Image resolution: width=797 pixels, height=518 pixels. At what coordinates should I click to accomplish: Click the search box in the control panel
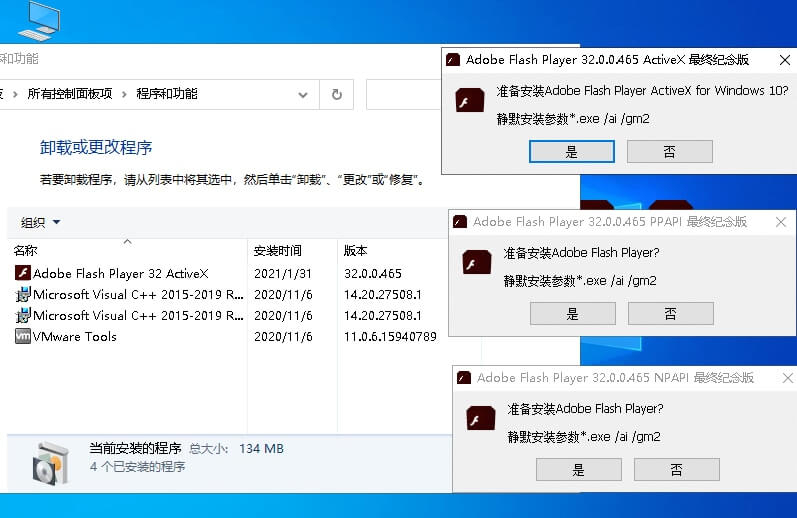tap(403, 94)
